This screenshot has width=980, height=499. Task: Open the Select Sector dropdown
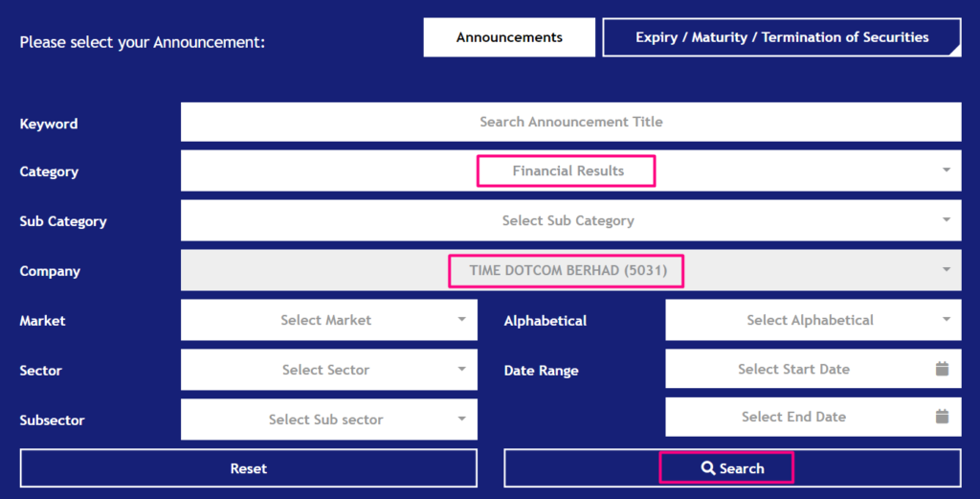click(329, 370)
